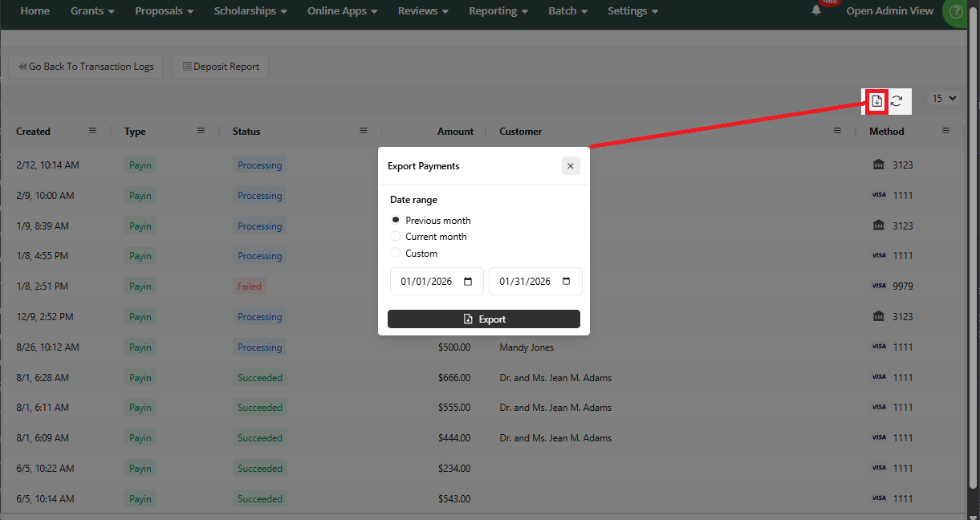980x520 pixels.
Task: Open the Deposit Report
Action: (221, 67)
